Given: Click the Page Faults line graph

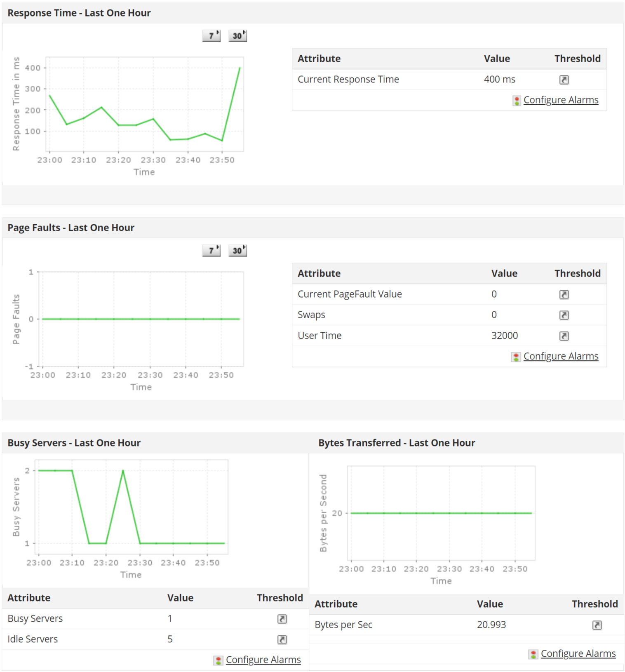Looking at the screenshot, I should pyautogui.click(x=141, y=319).
